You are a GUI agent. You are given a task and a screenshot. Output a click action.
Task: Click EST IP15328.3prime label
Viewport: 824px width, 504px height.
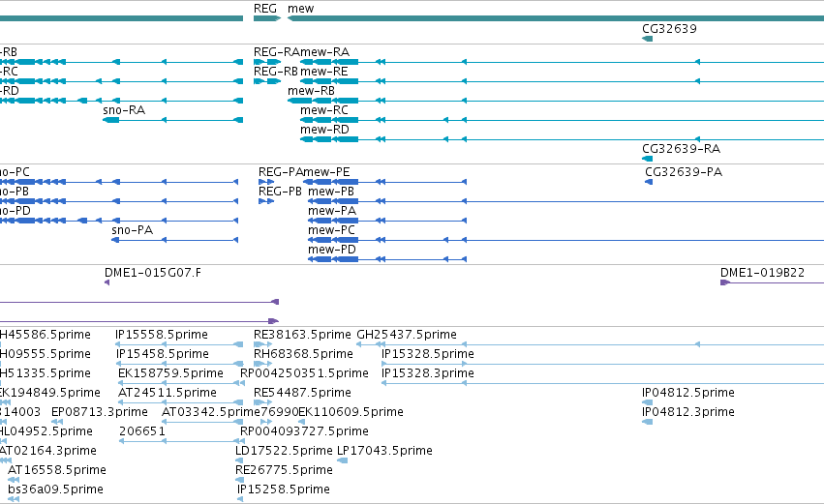(428, 373)
